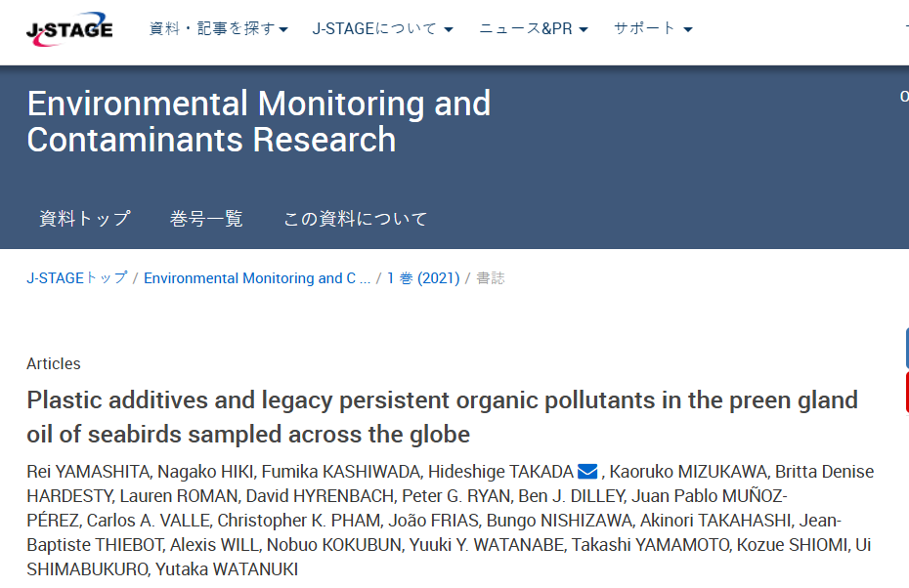
Task: Open the Environmental Monitoring and Contaminants Research journal title
Action: point(259,121)
